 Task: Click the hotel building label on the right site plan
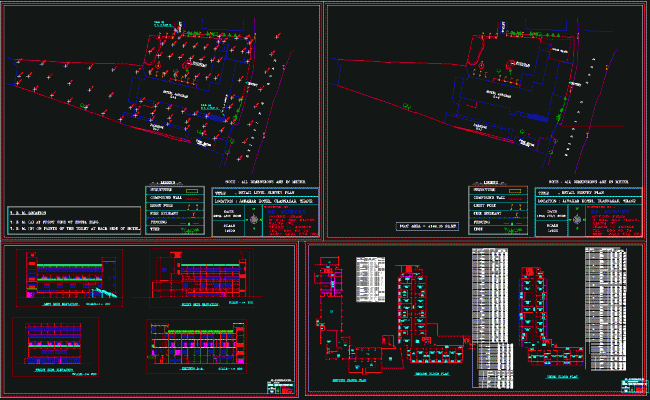[498, 95]
